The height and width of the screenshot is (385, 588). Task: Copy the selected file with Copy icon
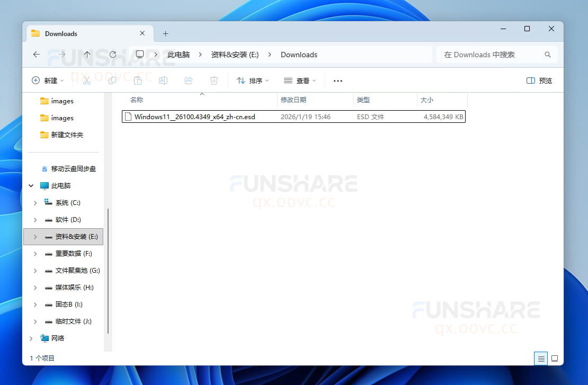[x=112, y=80]
